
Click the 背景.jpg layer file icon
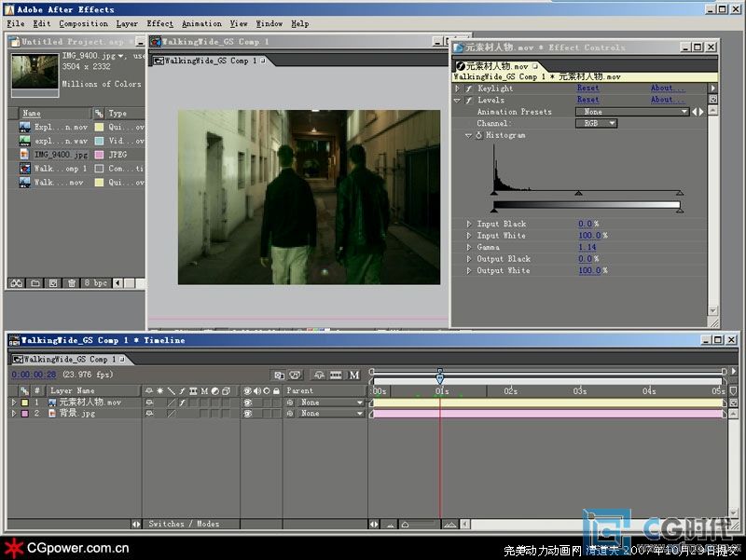(52, 414)
